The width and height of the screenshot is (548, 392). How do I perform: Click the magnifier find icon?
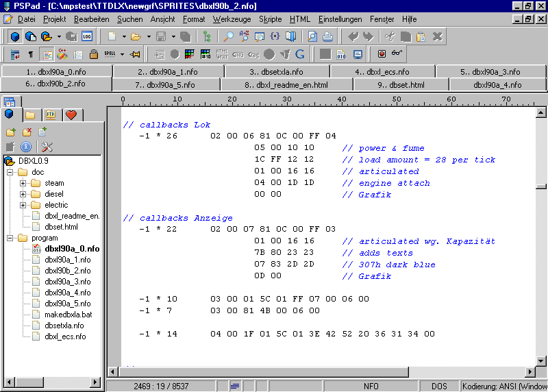tap(228, 36)
